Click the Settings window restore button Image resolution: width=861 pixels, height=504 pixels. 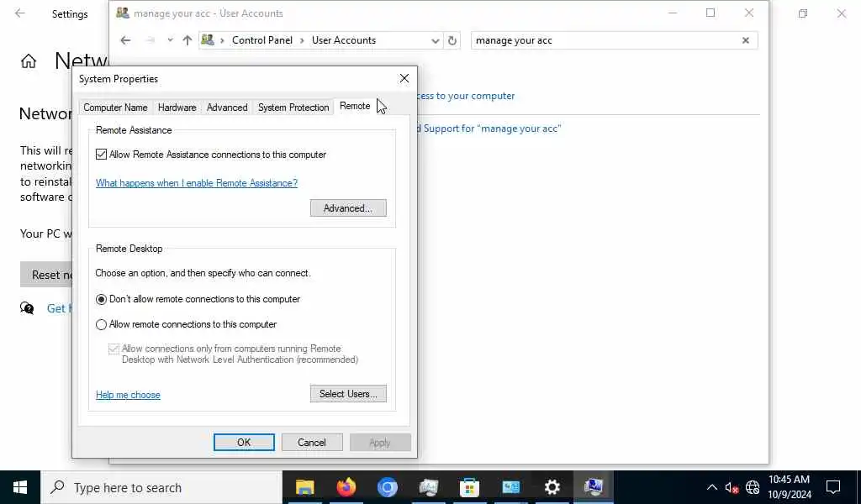(803, 13)
